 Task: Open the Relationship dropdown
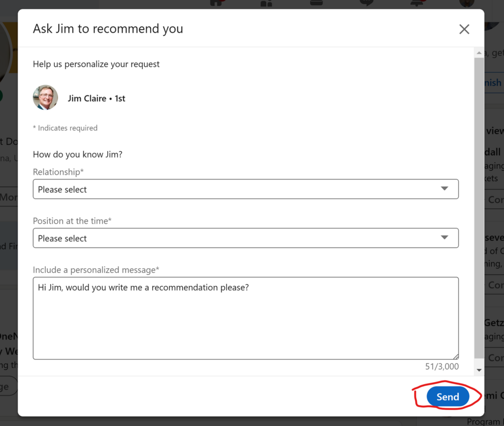coord(246,189)
